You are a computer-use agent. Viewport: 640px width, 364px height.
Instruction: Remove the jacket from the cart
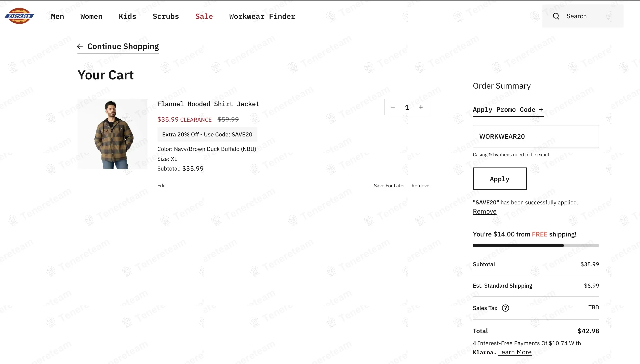tap(420, 186)
